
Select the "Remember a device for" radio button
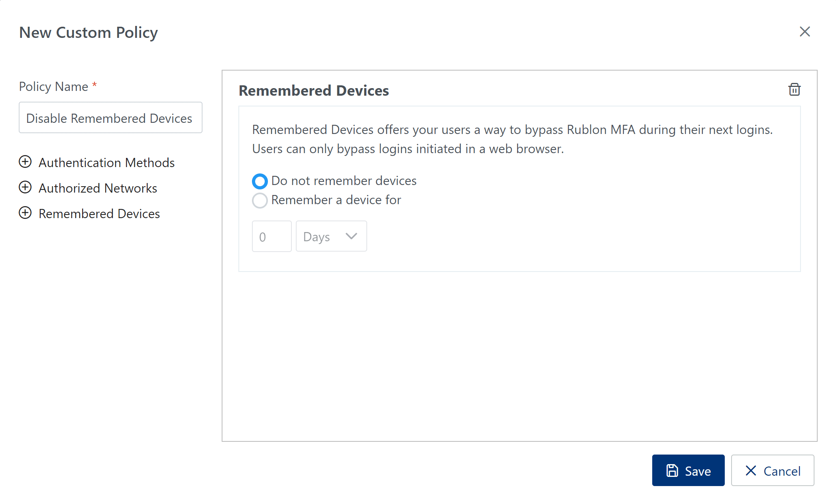[x=260, y=200]
